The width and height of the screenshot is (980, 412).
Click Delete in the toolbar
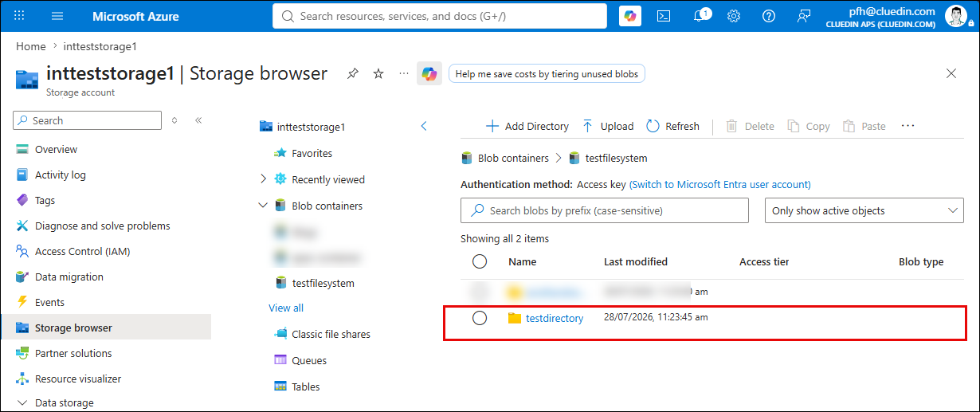[x=750, y=126]
